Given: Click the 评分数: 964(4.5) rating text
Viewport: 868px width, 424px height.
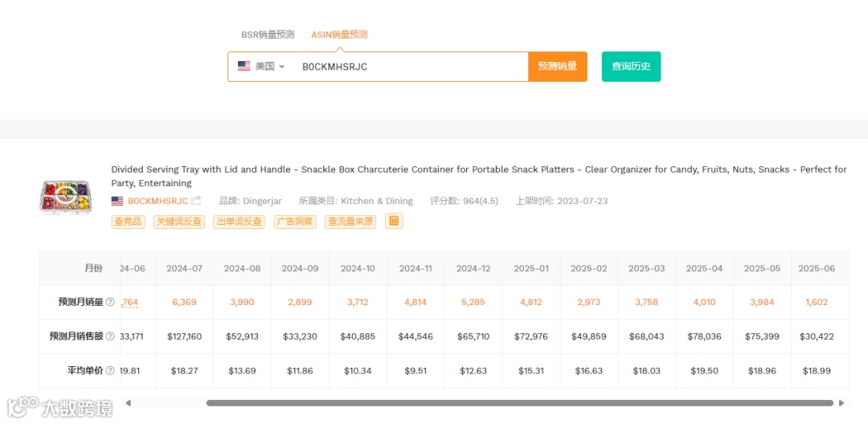Looking at the screenshot, I should point(464,201).
